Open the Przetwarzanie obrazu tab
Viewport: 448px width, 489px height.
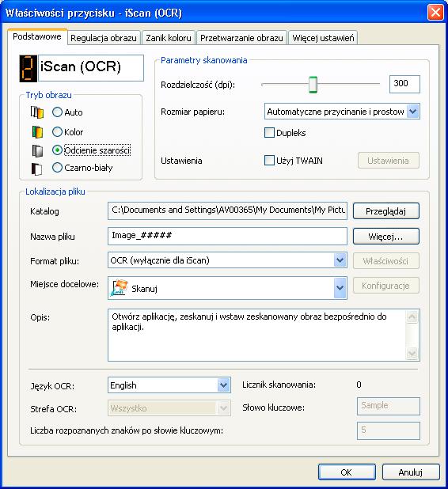click(241, 38)
